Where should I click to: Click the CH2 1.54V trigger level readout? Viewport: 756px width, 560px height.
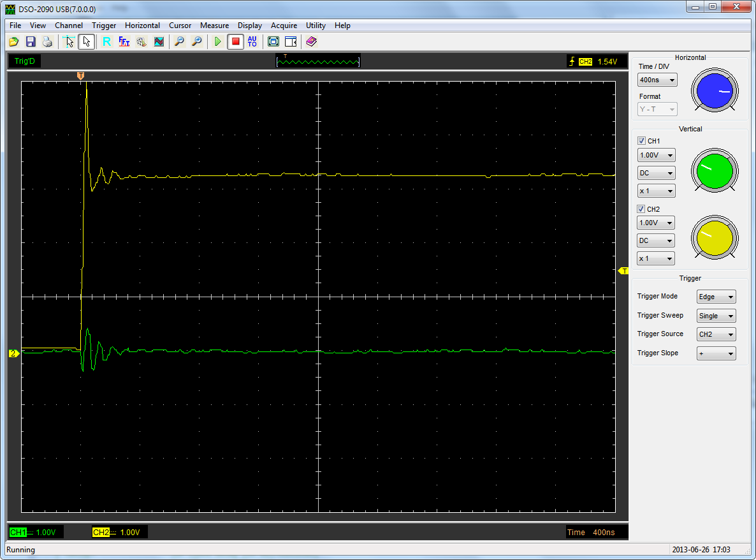coord(598,62)
